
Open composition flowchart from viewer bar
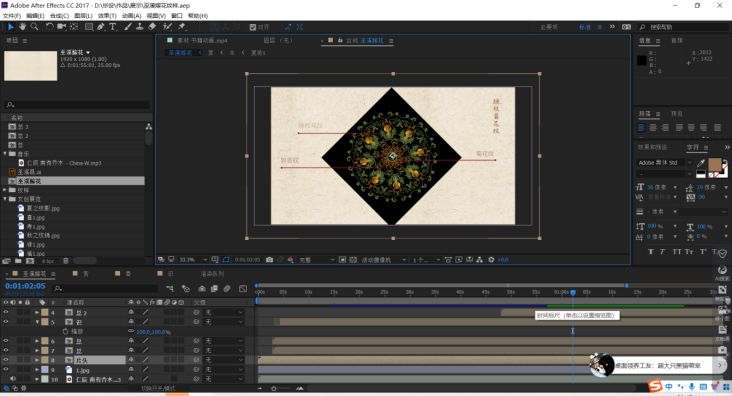click(479, 260)
